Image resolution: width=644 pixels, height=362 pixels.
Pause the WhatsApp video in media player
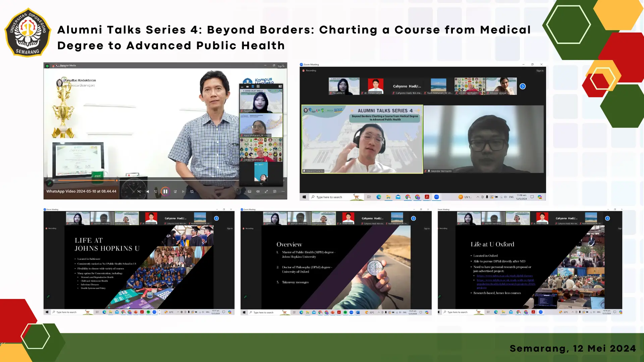click(165, 191)
